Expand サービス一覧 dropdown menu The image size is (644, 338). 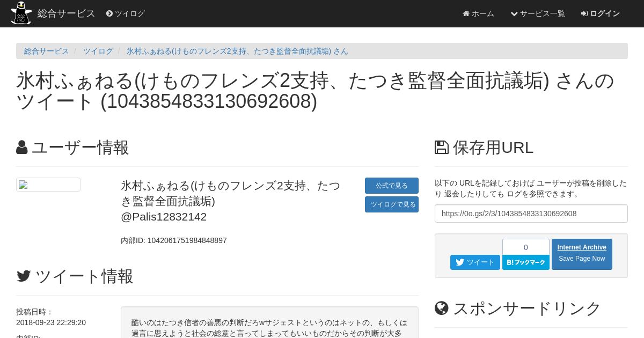pos(538,13)
